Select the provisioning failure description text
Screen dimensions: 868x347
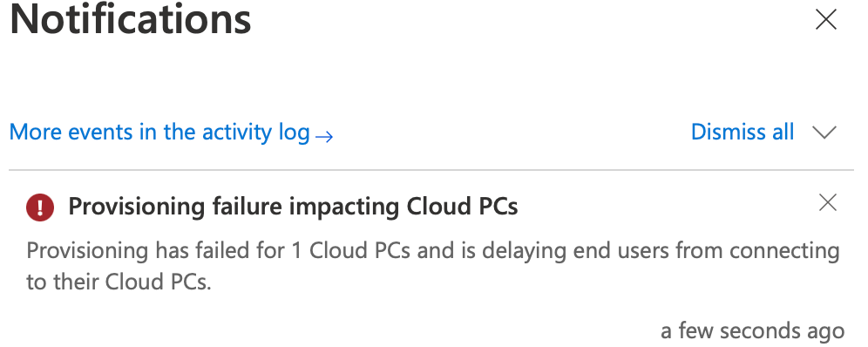pyautogui.click(x=433, y=266)
